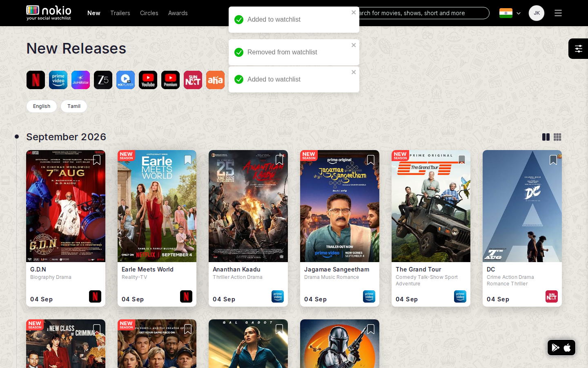Click Netflix icon on Earle Meets World card
Image resolution: width=588 pixels, height=368 pixels.
(186, 296)
